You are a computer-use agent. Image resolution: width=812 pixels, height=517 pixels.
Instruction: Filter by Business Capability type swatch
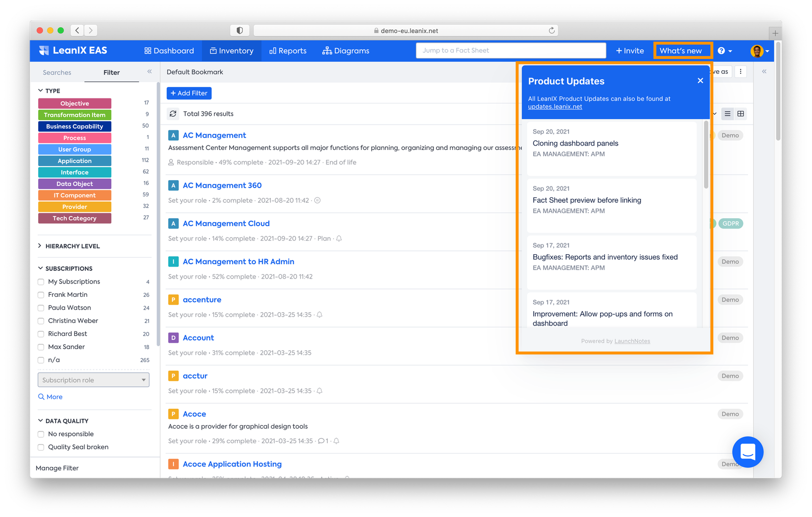(75, 127)
